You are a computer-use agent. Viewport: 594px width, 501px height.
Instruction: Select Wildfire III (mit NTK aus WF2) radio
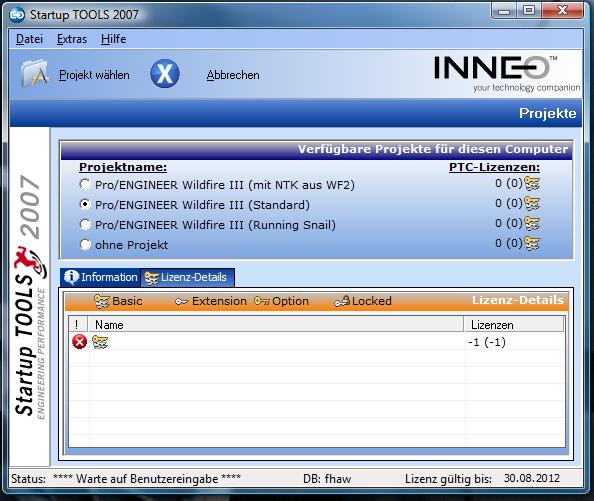pos(85,185)
